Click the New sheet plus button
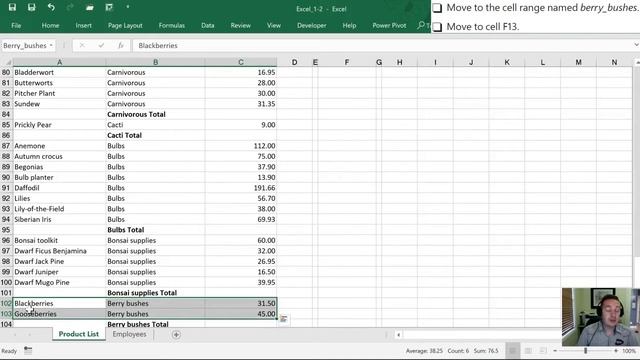This screenshot has height=360, width=640. [176, 335]
